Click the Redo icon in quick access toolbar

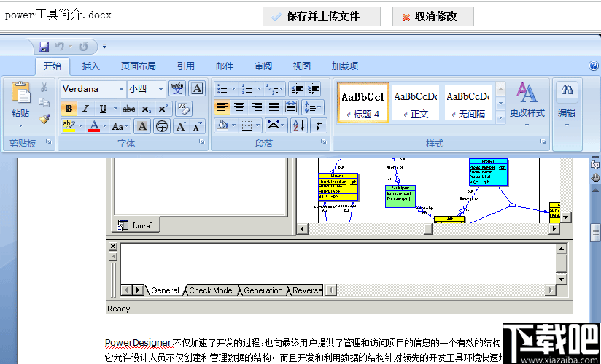(83, 47)
